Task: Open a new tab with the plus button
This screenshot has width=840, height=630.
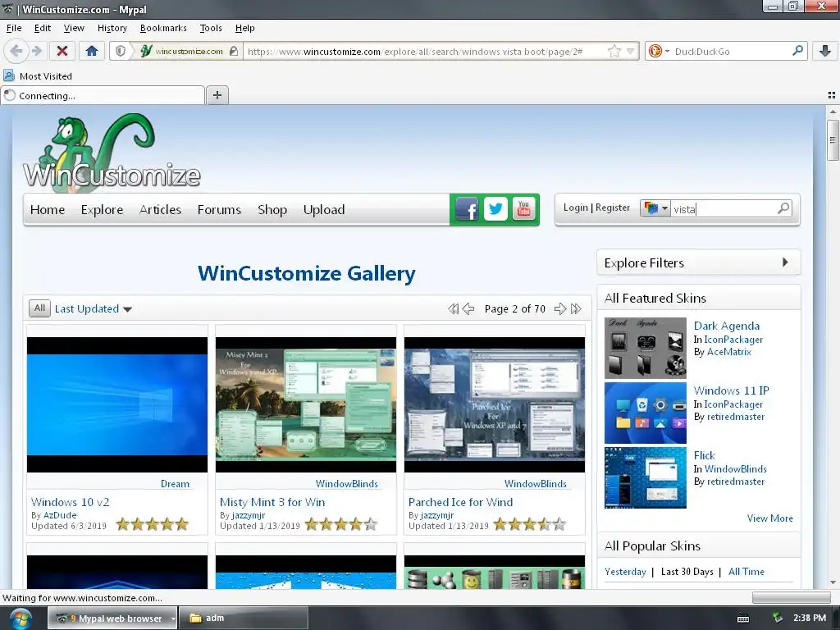Action: pos(217,95)
